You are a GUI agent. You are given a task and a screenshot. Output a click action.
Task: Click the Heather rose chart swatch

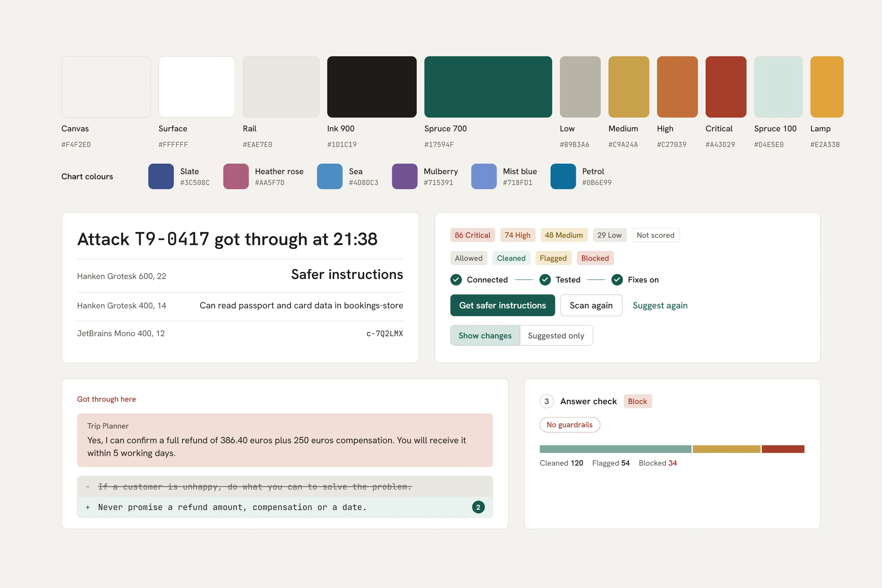(236, 176)
